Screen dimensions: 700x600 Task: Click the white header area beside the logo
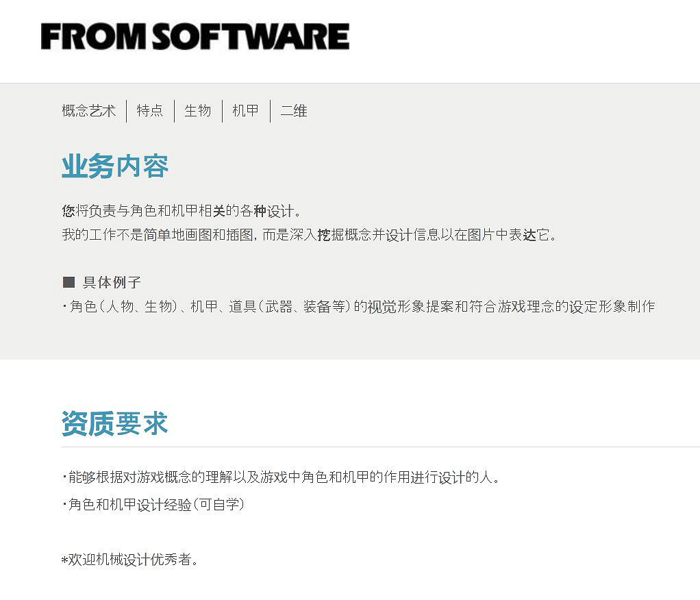click(514, 38)
